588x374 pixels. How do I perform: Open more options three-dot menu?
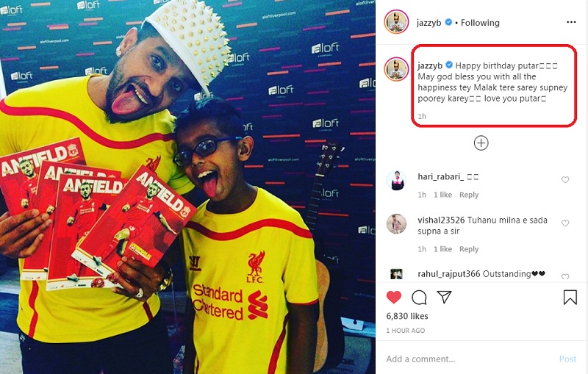tap(571, 23)
